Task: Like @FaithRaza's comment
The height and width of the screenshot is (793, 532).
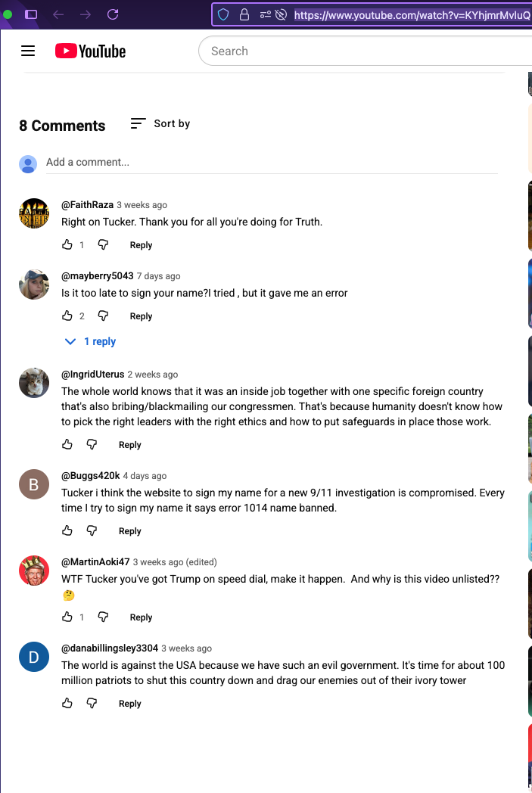Action: pos(67,244)
